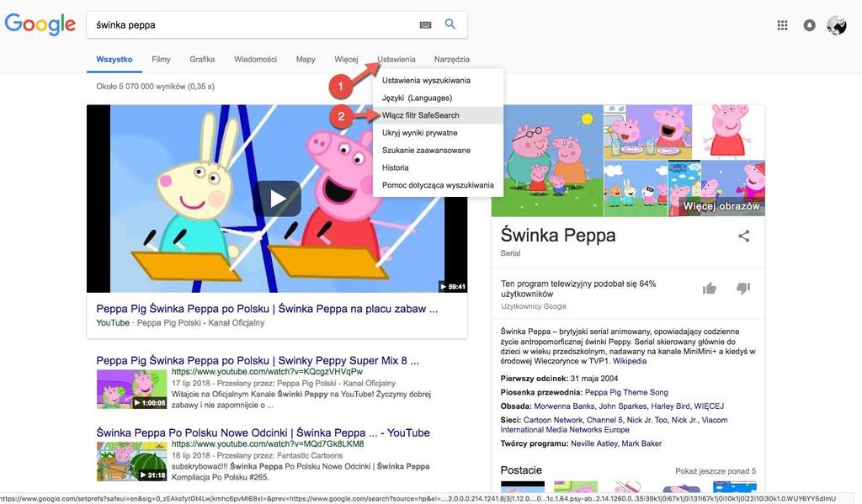Screen dimensions: 862x504
Task: Switch to the Wiadomości tab
Action: tap(255, 60)
